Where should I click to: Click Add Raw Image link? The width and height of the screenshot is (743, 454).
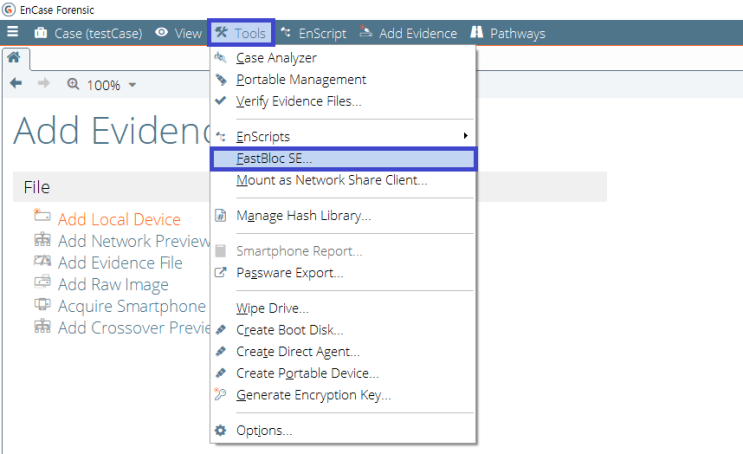point(113,284)
